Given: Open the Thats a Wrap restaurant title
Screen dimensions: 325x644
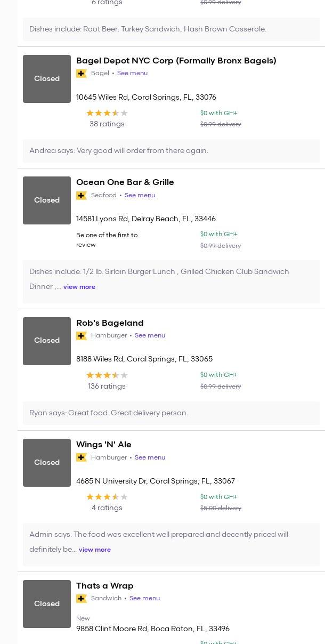Looking at the screenshot, I should [105, 586].
